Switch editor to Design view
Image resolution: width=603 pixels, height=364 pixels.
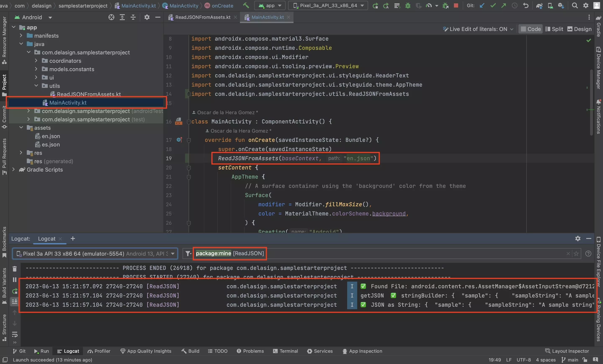click(x=579, y=29)
